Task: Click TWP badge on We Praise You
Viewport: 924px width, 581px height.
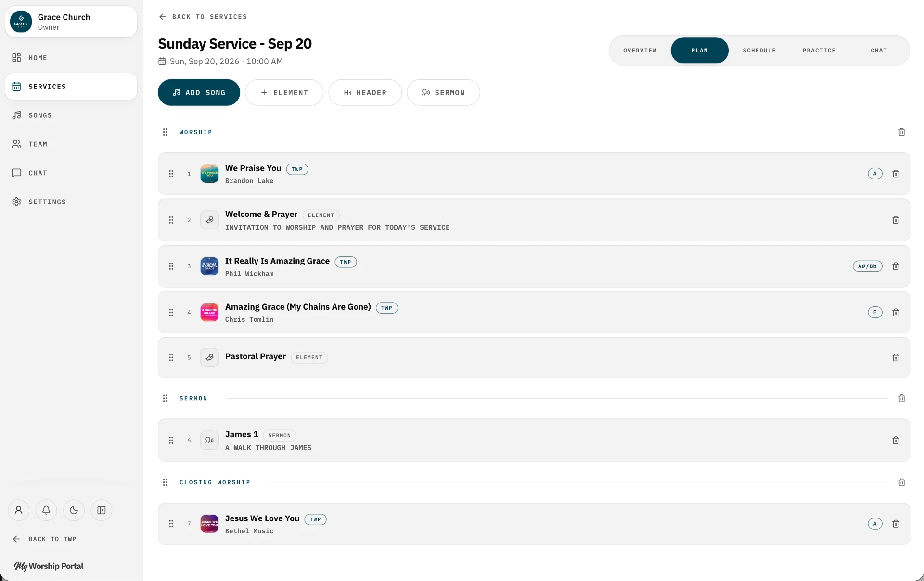Action: tap(297, 169)
